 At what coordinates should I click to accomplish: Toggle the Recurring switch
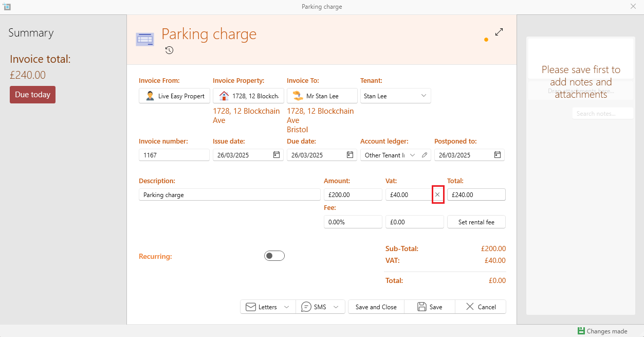coord(274,256)
